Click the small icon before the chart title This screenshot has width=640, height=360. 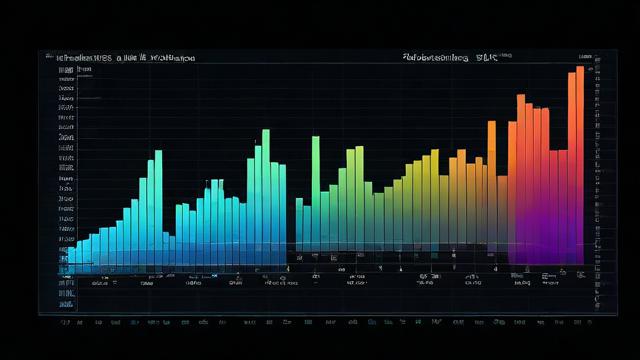[x=49, y=56]
